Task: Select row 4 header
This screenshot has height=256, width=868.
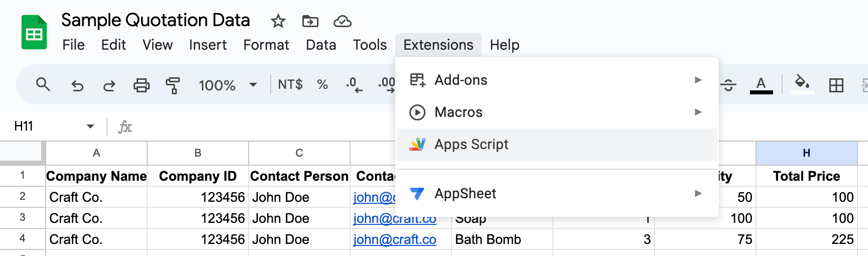Action: [x=23, y=239]
